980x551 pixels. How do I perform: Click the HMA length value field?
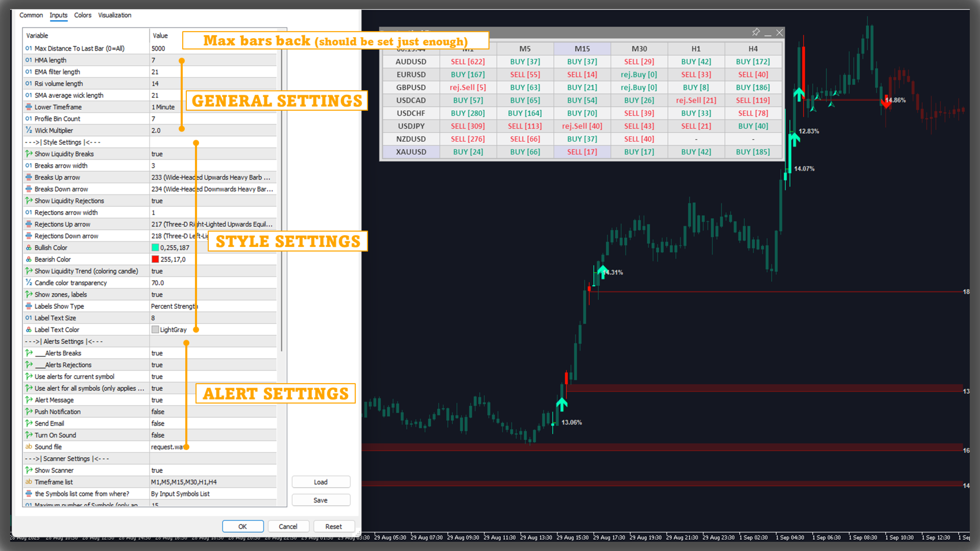point(213,60)
